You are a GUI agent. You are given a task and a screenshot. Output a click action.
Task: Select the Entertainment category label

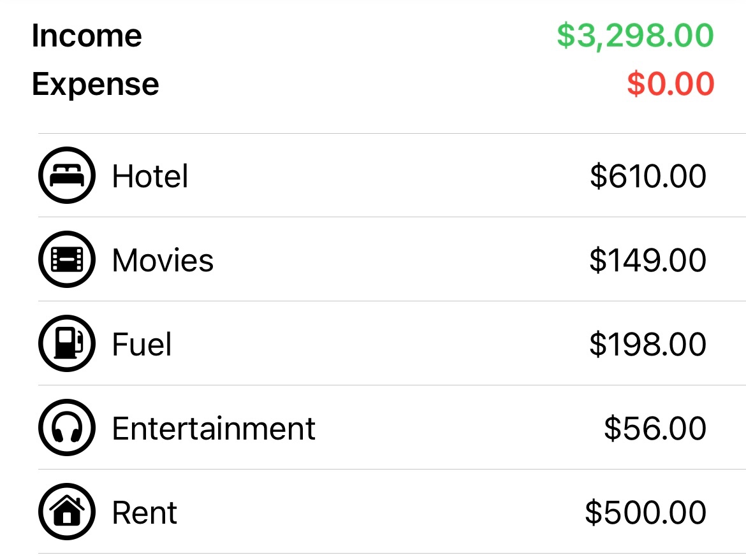214,429
